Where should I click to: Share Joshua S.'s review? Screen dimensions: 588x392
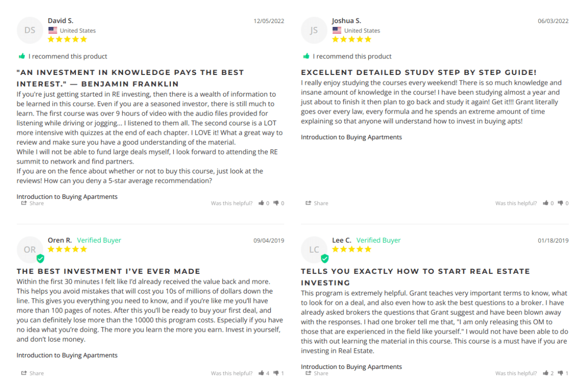(317, 203)
